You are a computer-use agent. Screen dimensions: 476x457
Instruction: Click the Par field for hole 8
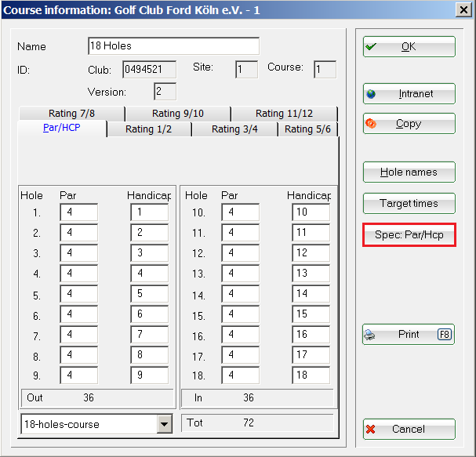click(x=79, y=355)
